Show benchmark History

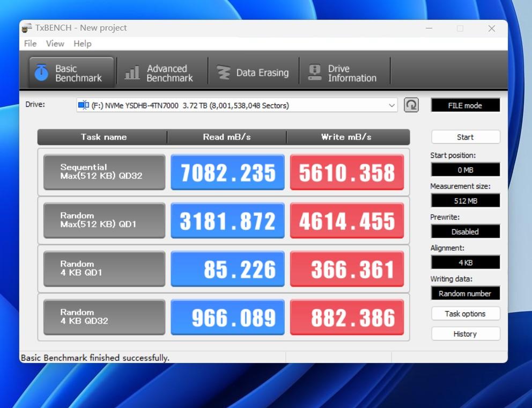[465, 334]
